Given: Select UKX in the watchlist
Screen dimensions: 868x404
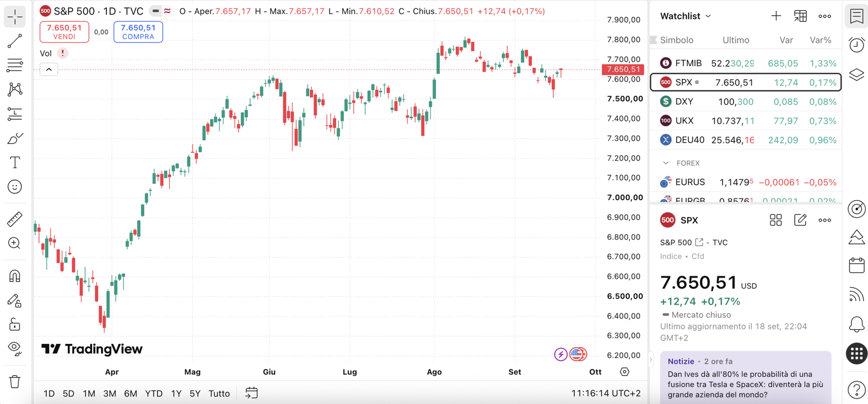Looking at the screenshot, I should (746, 120).
